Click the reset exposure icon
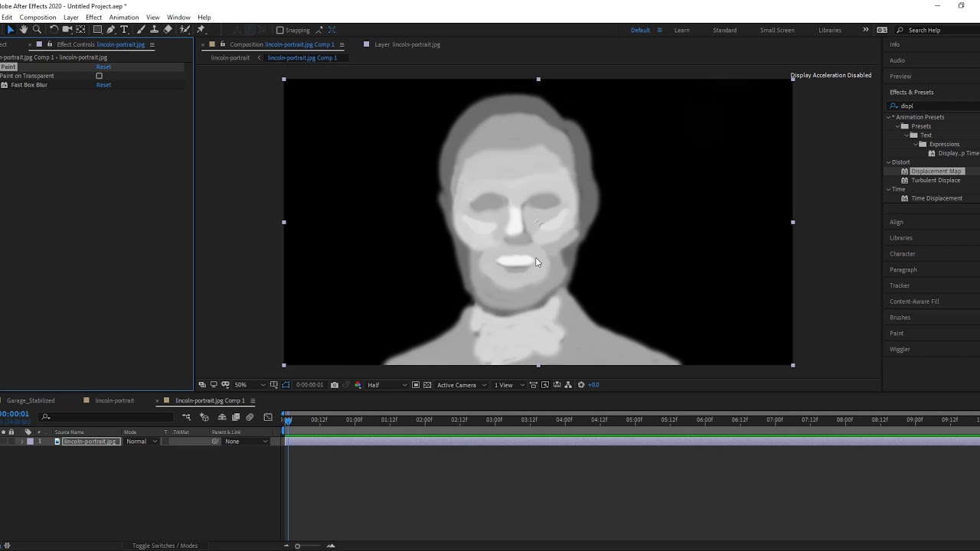Viewport: 980px width, 551px height. [581, 385]
